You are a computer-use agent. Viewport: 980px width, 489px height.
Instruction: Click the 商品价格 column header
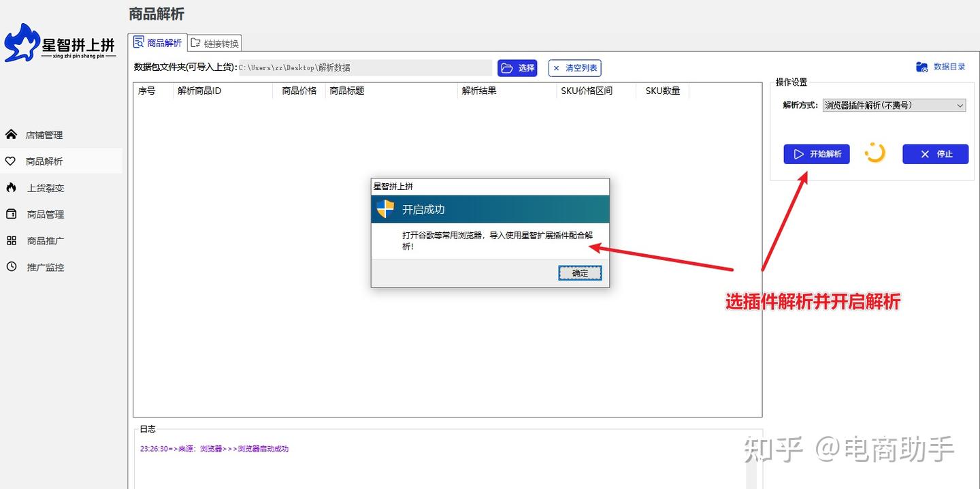click(299, 91)
